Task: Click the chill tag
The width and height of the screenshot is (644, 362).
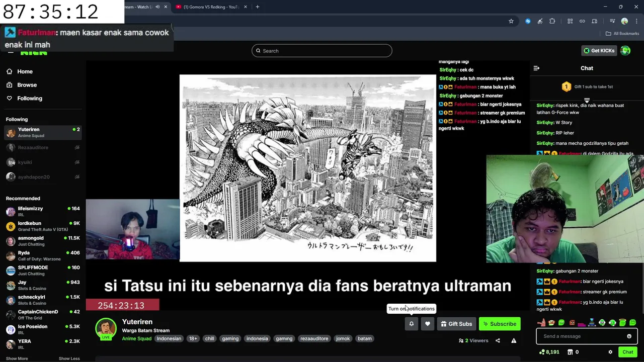Action: tap(209, 339)
